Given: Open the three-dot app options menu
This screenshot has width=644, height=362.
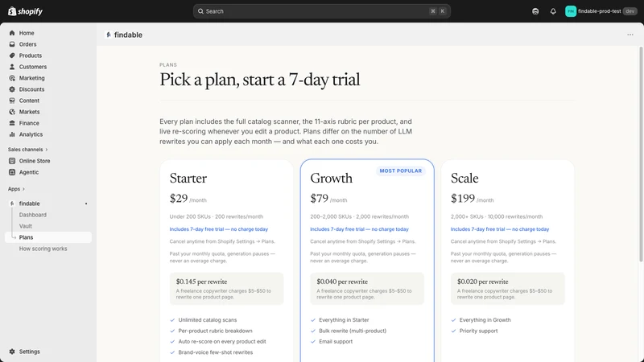Looking at the screenshot, I should 630,35.
